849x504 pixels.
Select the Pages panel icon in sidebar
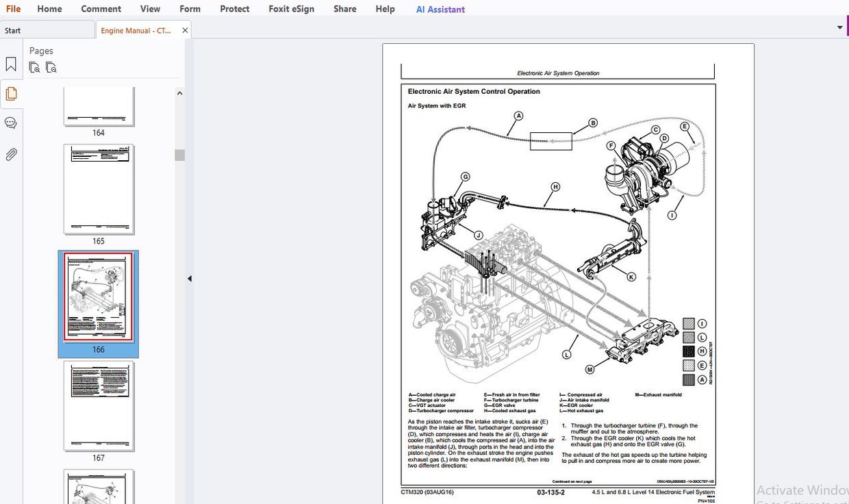11,94
